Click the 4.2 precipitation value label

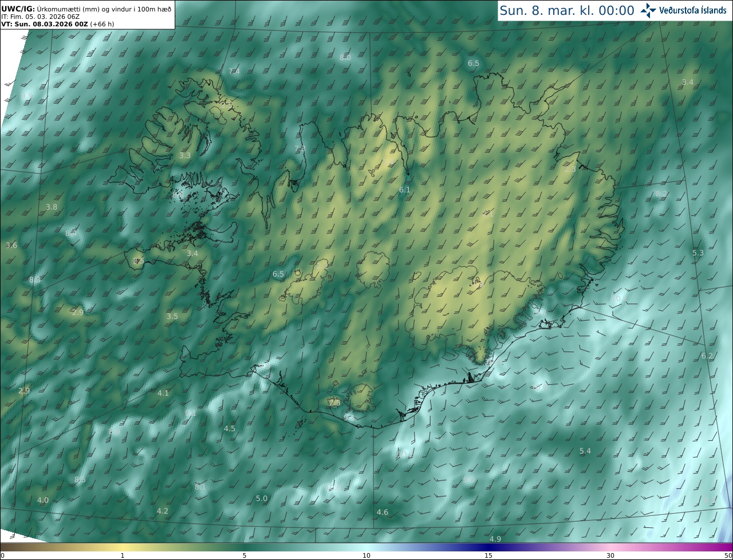pyautogui.click(x=163, y=510)
